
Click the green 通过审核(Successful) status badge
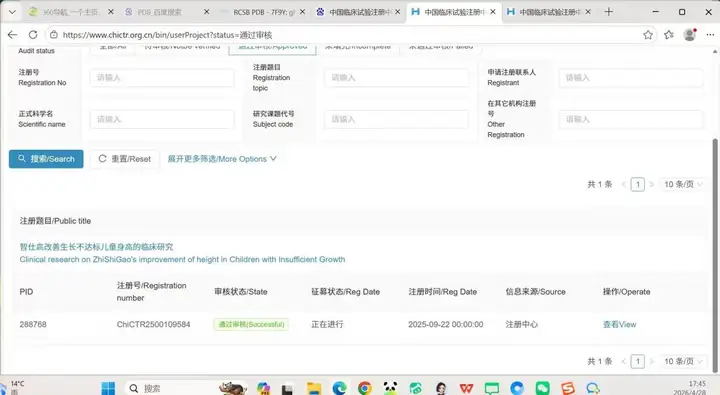click(251, 324)
